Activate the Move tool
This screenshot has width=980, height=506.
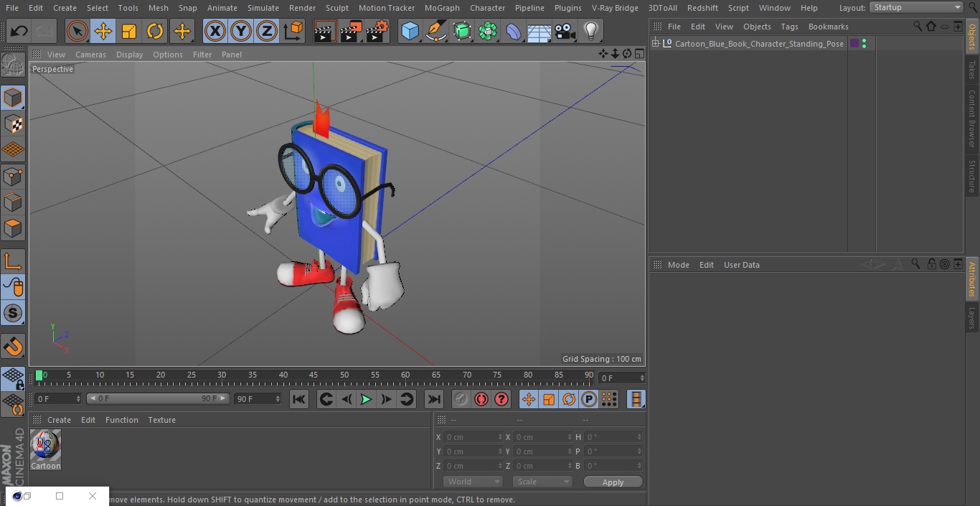(x=103, y=31)
